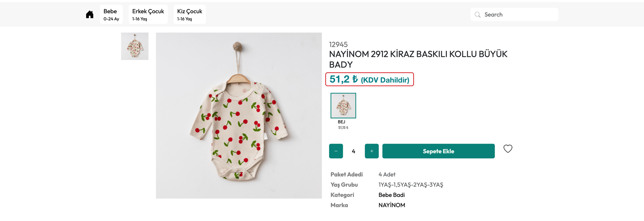Image resolution: width=644 pixels, height=221 pixels.
Task: Click the Sepete Ekle button
Action: click(438, 151)
